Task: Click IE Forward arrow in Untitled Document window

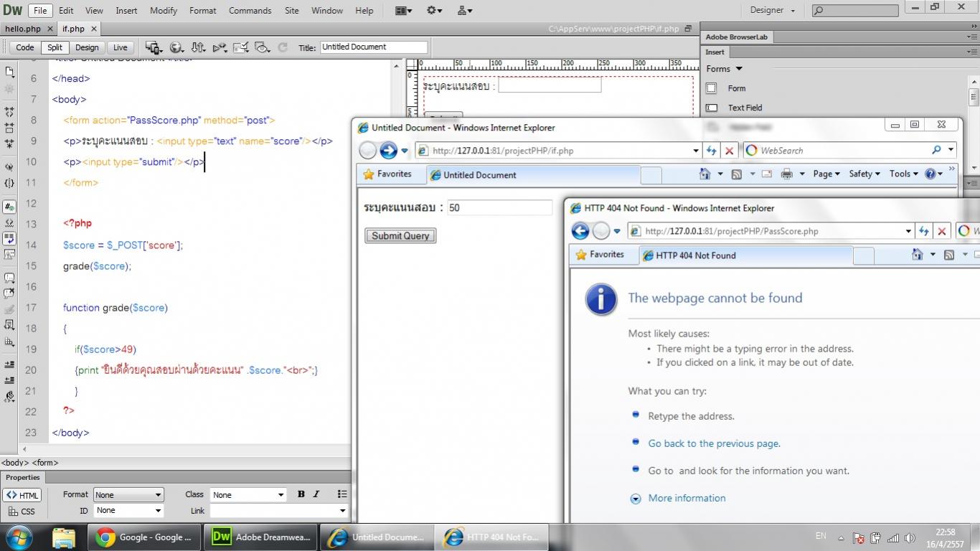Action: coord(388,150)
